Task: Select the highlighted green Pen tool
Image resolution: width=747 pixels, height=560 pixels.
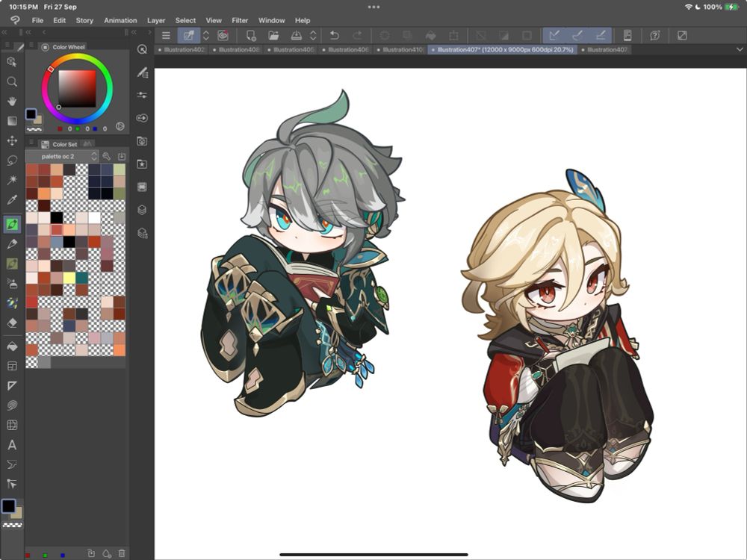Action: pos(12,224)
